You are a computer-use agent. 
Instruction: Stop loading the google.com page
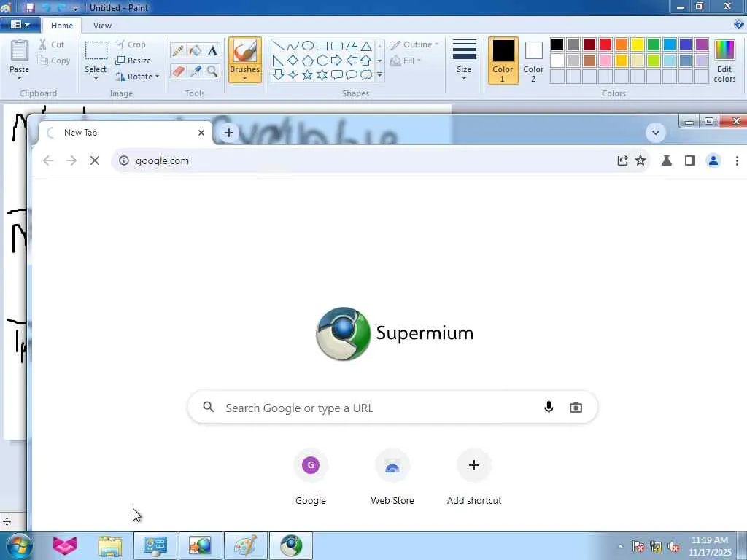coord(95,160)
